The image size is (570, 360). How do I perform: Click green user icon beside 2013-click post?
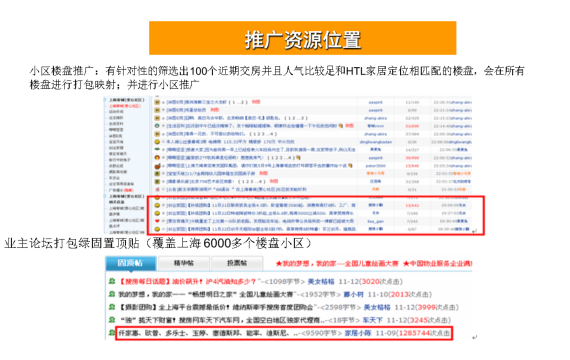112,294
